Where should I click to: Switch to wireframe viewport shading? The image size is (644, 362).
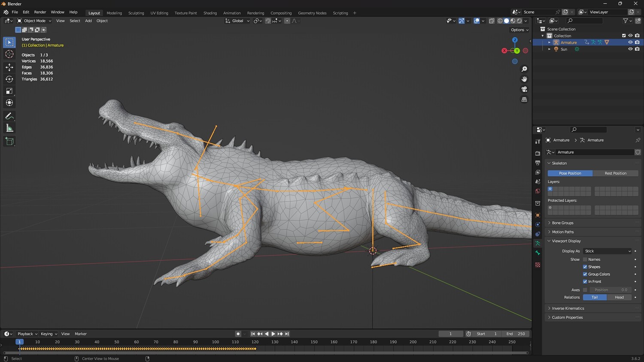(x=500, y=21)
